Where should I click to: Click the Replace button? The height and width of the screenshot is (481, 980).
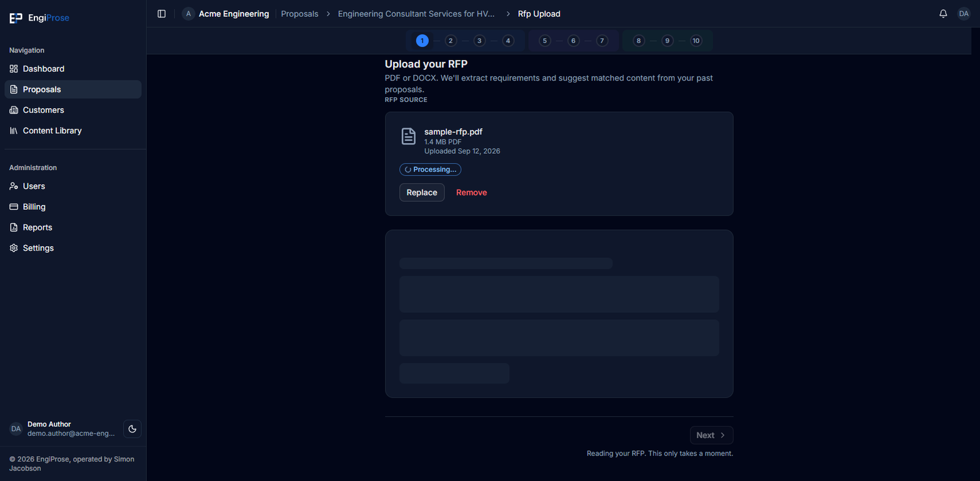(422, 192)
